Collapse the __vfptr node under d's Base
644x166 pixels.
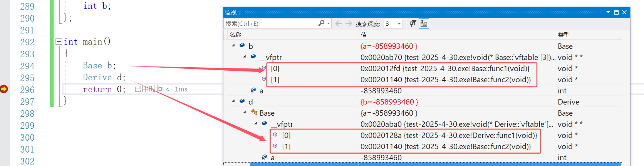tap(256, 123)
